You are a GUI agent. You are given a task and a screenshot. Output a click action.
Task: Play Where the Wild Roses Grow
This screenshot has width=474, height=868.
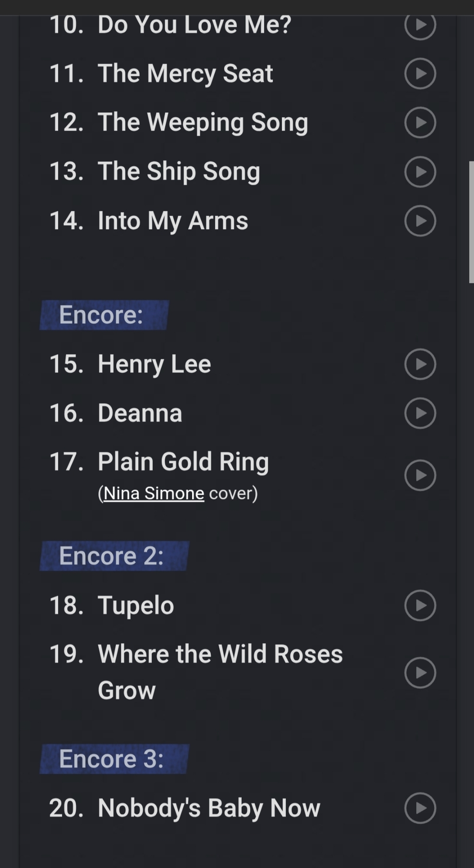tap(420, 672)
